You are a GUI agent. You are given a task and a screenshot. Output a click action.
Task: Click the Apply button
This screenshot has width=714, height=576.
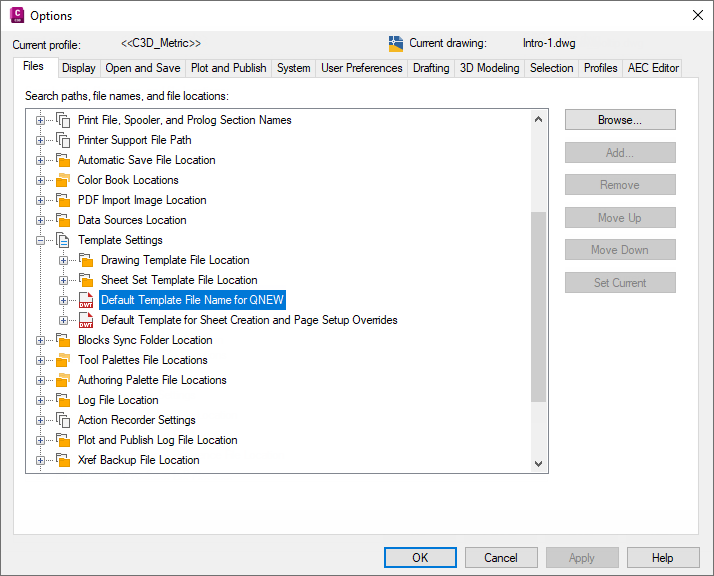[582, 558]
